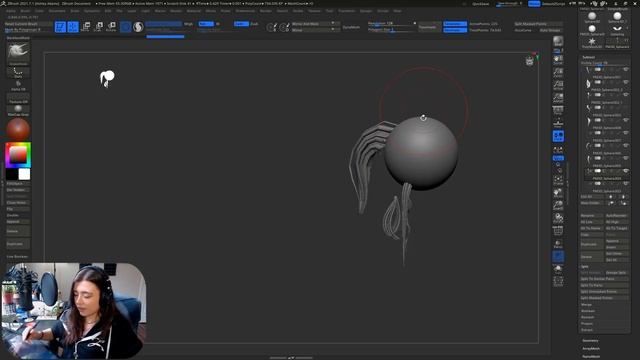Viewport: 640px width, 360px height.
Task: Expand the Remesh subsection
Action: pos(588,317)
